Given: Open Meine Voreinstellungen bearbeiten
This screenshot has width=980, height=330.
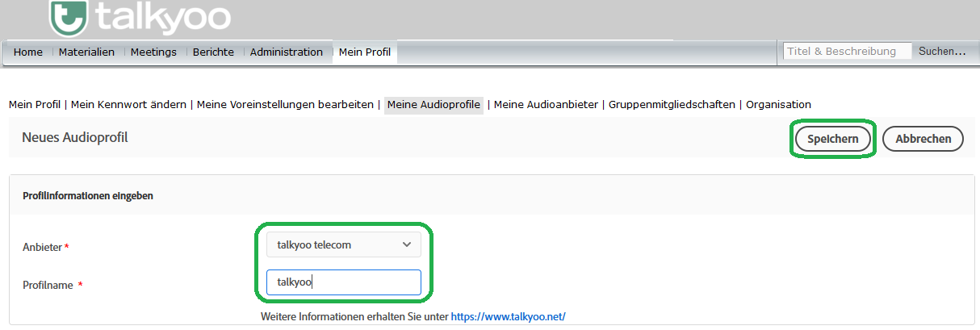Looking at the screenshot, I should pyautogui.click(x=287, y=104).
